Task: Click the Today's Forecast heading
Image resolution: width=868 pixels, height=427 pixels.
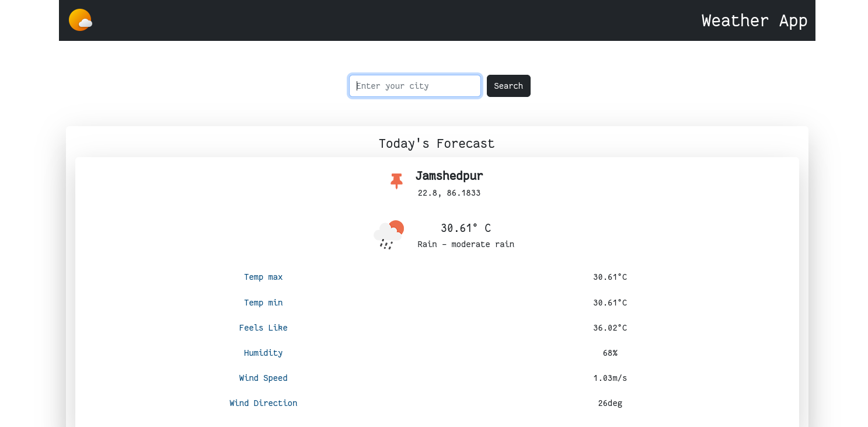Action: pos(437,144)
